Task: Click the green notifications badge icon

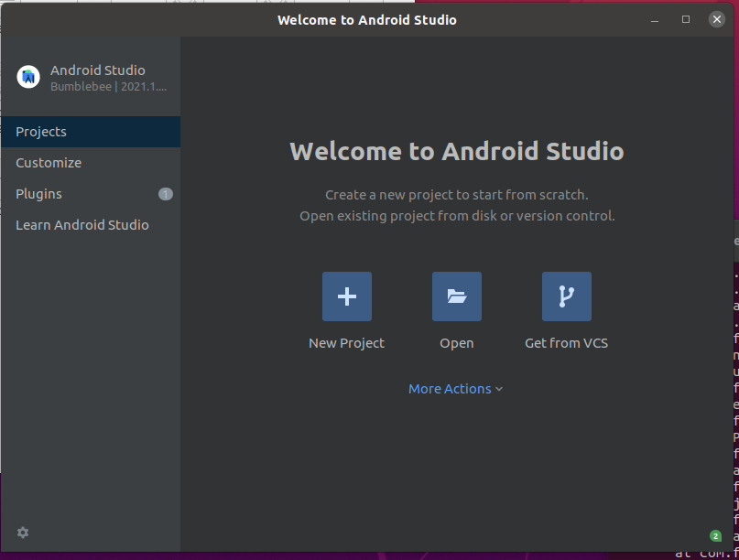Action: tap(715, 536)
